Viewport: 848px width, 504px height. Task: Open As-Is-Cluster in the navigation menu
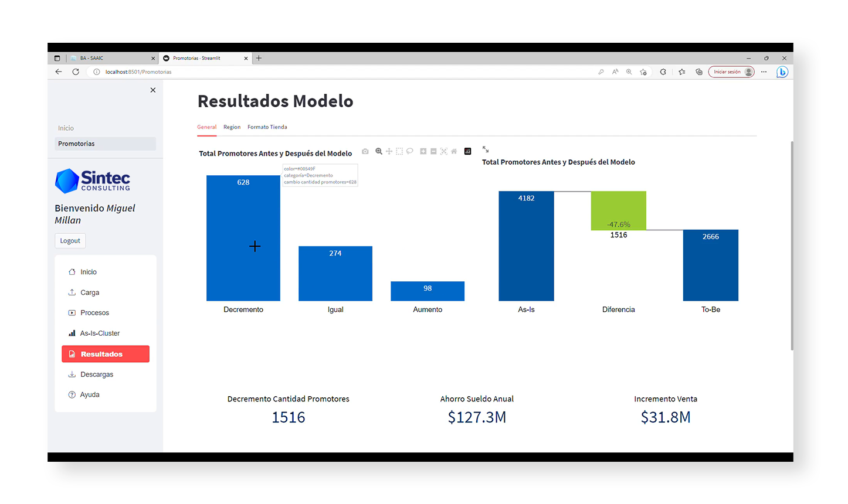[x=106, y=333]
